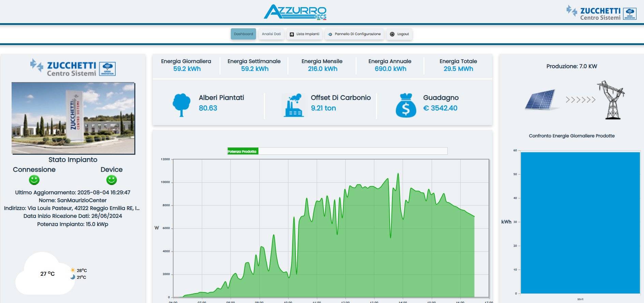The width and height of the screenshot is (644, 303).
Task: Open the Analisi Dati menu item
Action: tap(271, 34)
